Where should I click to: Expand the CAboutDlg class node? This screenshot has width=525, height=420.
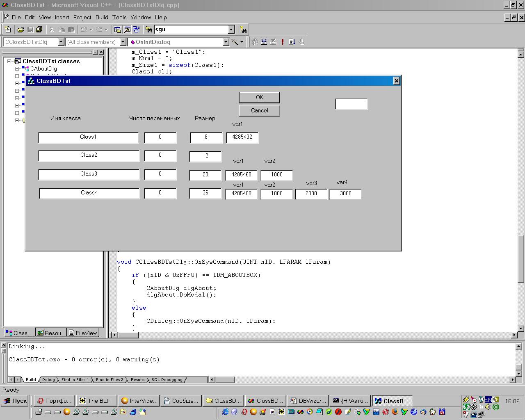click(x=17, y=68)
